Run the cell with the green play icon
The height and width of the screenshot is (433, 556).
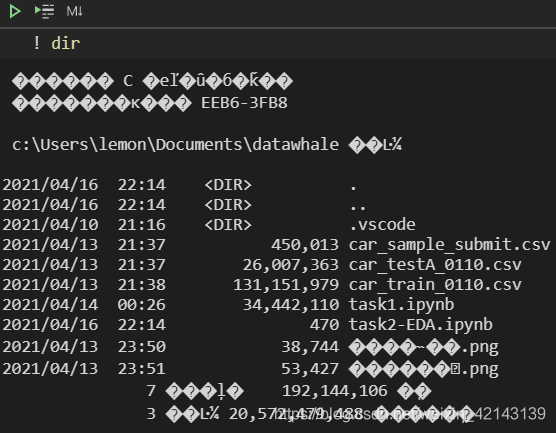[15, 11]
